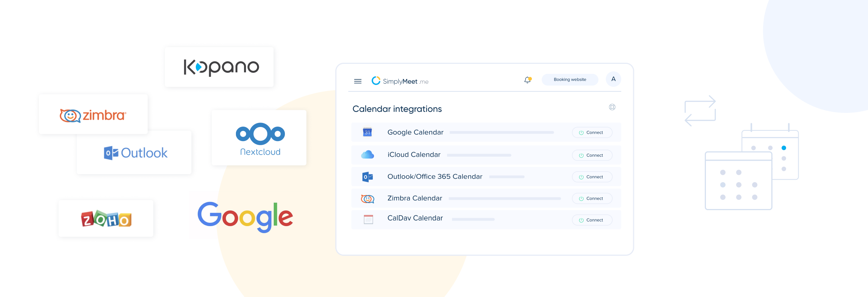Viewport: 868px width, 297px height.
Task: Click the Kopano logo card
Action: coord(219,67)
